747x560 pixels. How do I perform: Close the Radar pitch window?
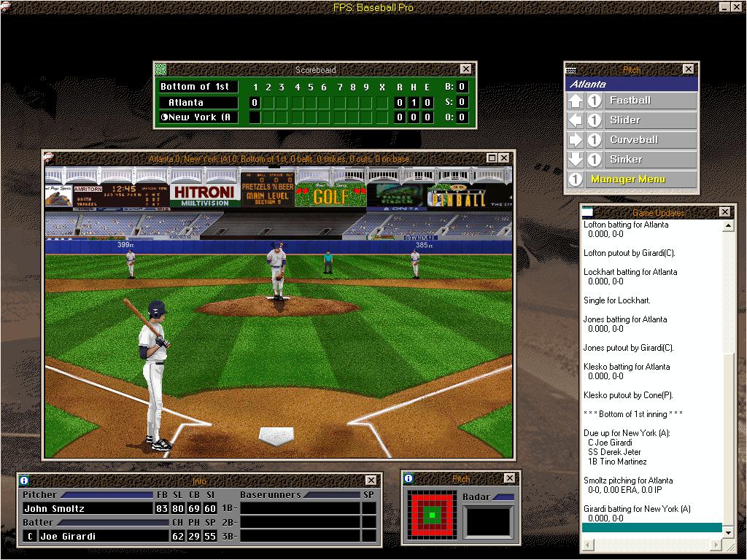[509, 478]
